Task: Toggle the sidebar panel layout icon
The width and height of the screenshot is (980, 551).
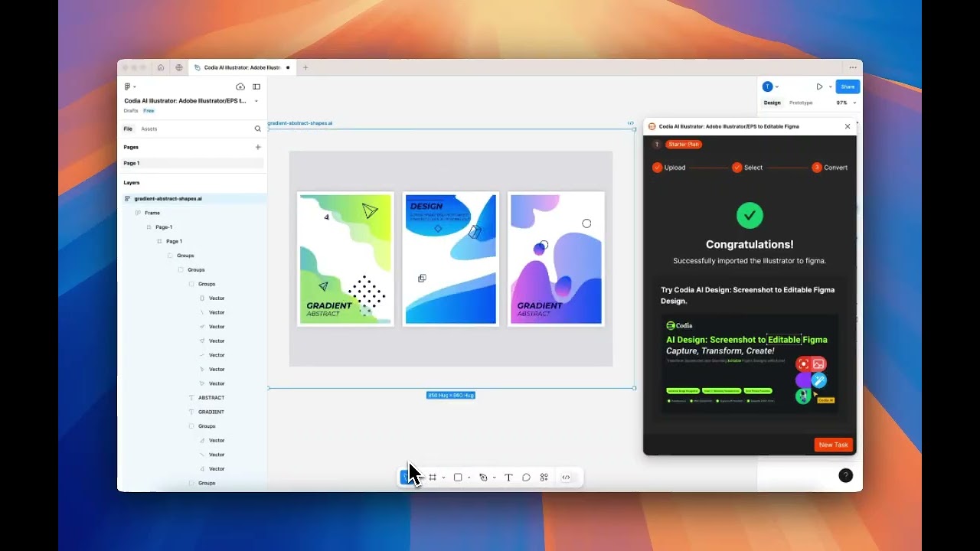Action: coord(256,86)
